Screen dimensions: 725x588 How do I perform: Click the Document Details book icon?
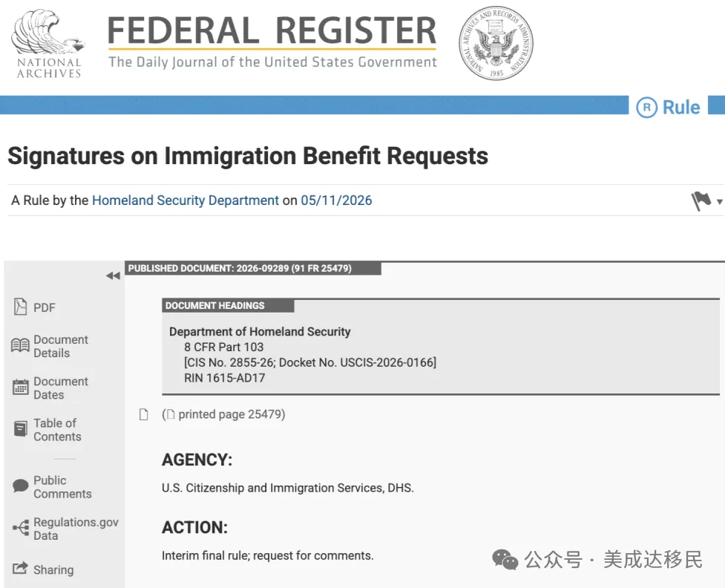(20, 345)
